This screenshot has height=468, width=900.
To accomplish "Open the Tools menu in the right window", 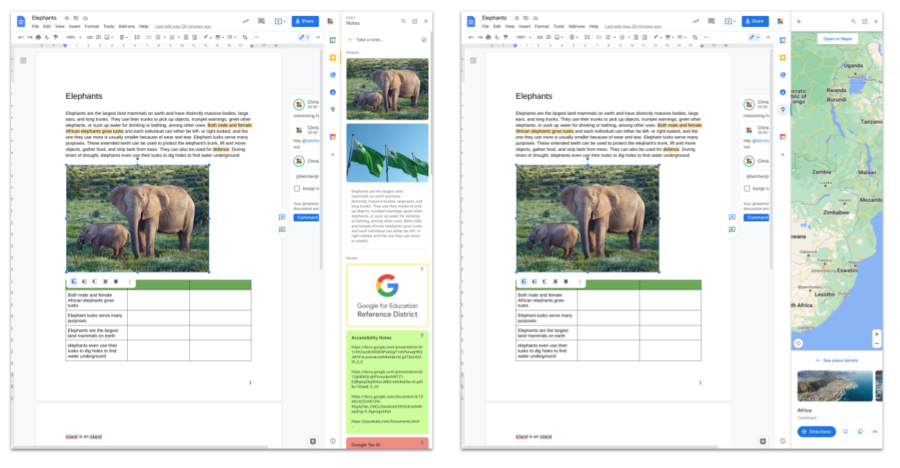I will coord(558,26).
